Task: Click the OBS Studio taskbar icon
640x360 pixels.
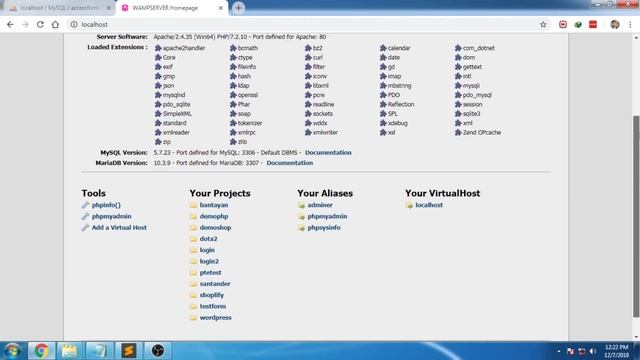Action: (158, 351)
